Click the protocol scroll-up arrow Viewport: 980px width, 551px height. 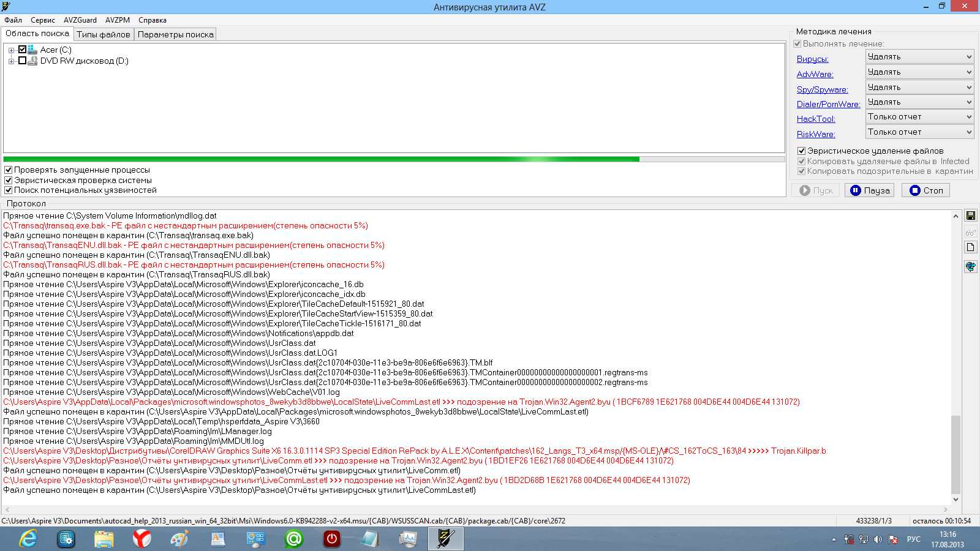956,216
